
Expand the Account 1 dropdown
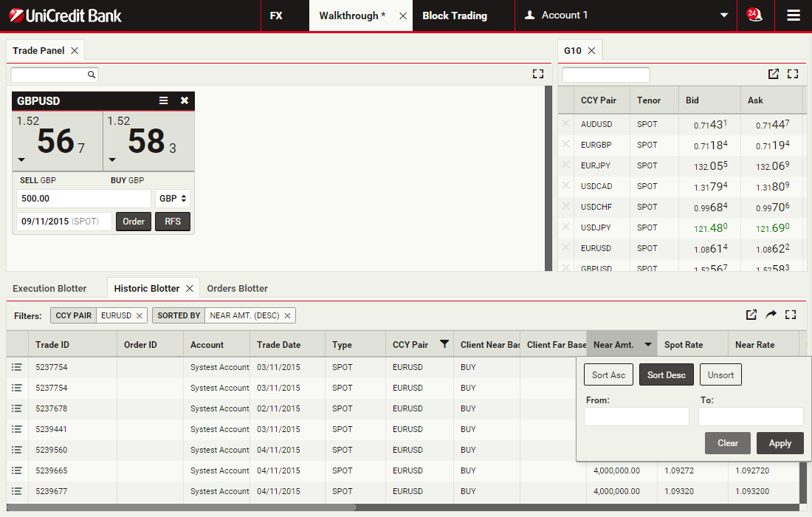point(724,16)
